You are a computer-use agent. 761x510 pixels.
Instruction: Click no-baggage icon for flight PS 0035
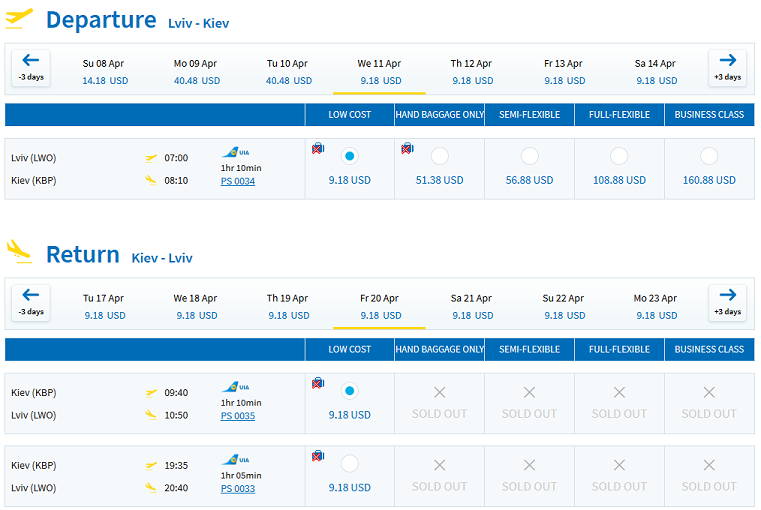(318, 383)
